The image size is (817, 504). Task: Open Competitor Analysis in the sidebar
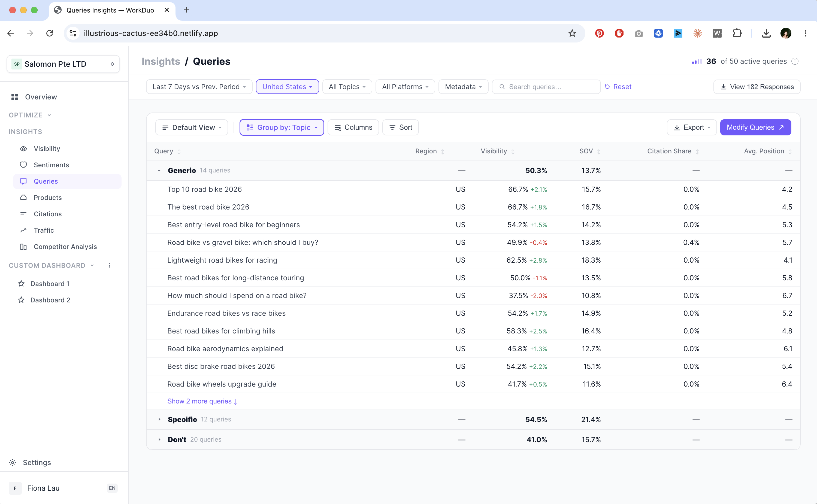65,247
